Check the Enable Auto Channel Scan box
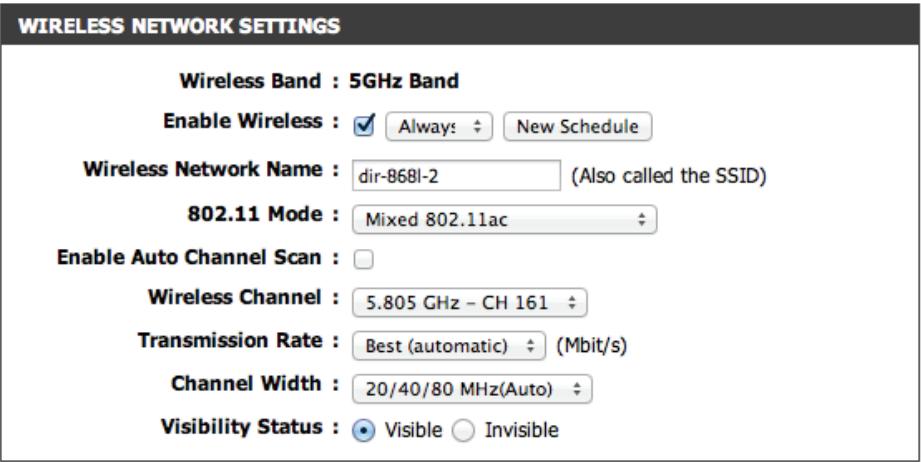 click(363, 259)
